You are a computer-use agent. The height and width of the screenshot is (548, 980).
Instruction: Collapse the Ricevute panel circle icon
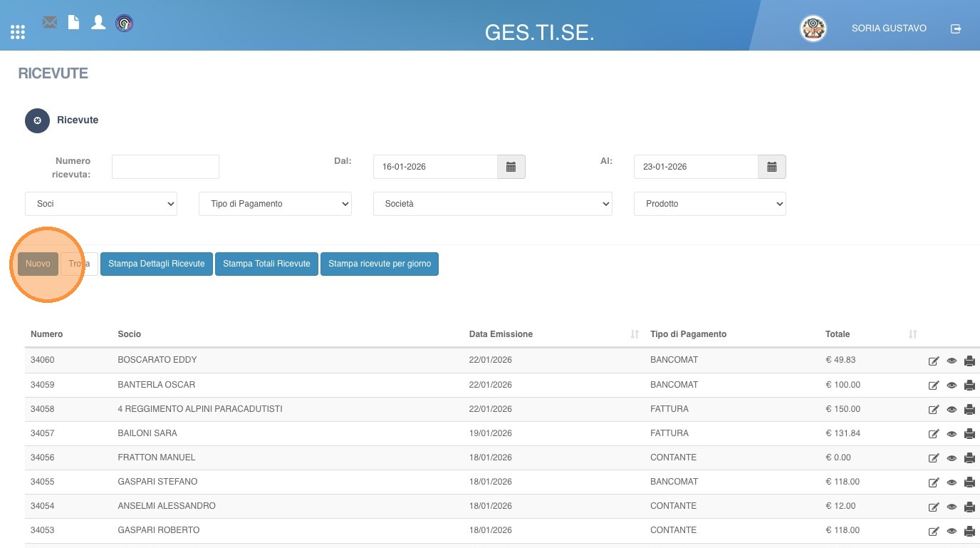point(37,120)
